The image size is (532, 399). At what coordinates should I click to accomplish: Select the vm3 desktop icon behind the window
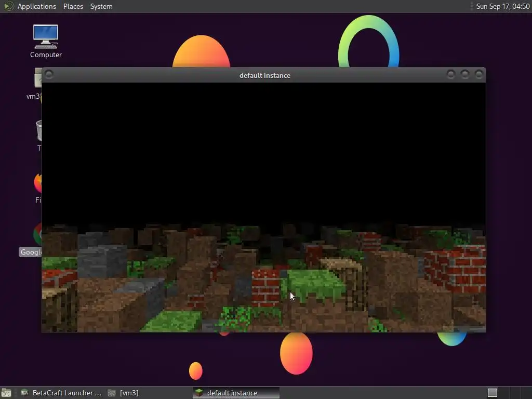(34, 83)
